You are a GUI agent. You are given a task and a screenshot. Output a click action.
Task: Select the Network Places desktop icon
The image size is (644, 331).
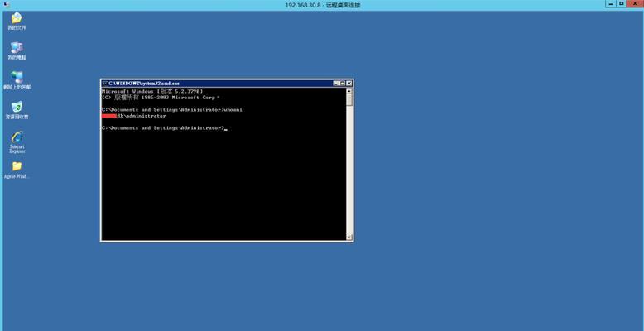point(17,80)
